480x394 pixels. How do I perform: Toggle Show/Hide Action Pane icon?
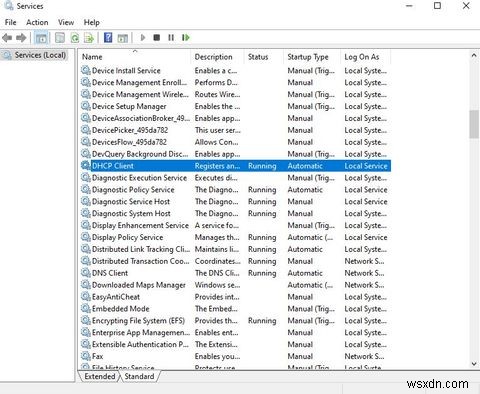point(123,38)
